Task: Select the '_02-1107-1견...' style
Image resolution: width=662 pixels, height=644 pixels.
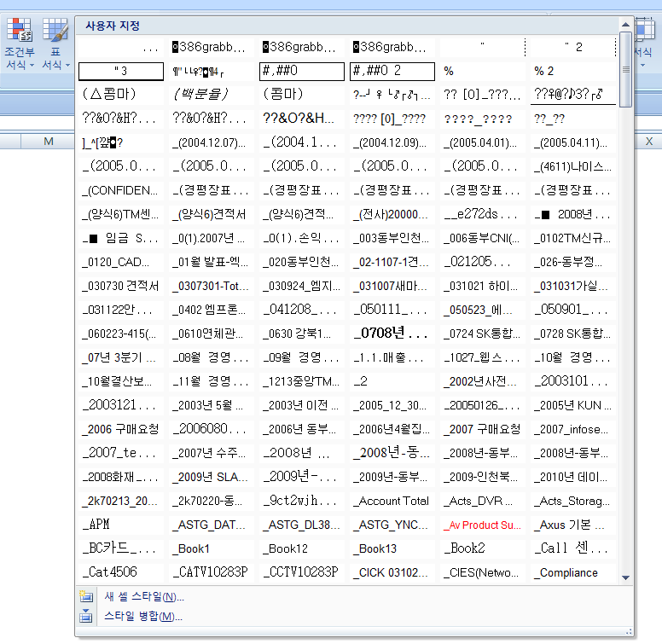Action: 392,262
